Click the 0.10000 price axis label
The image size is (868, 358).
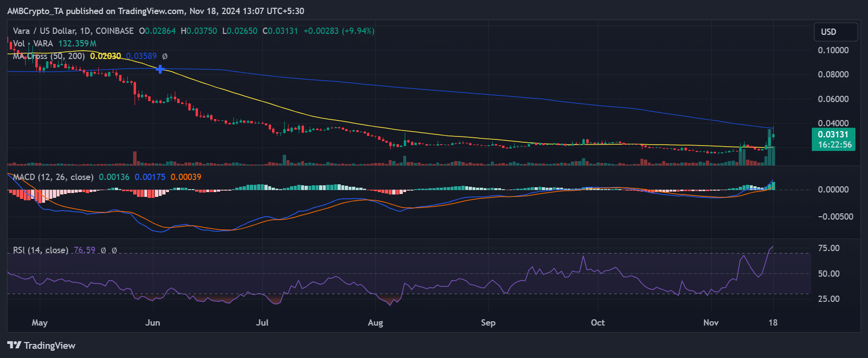[833, 50]
